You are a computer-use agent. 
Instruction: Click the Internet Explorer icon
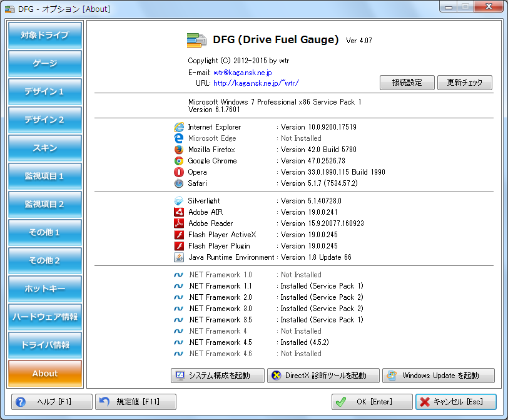tap(178, 127)
